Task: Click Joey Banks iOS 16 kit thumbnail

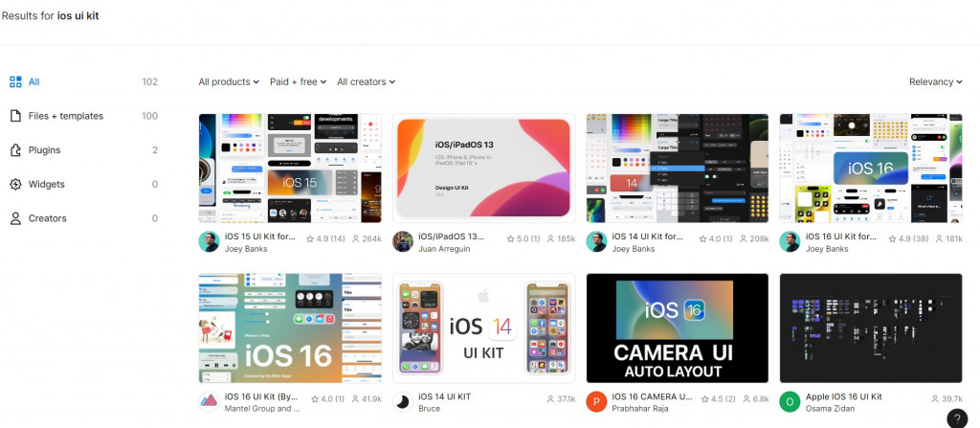Action: coord(871,169)
